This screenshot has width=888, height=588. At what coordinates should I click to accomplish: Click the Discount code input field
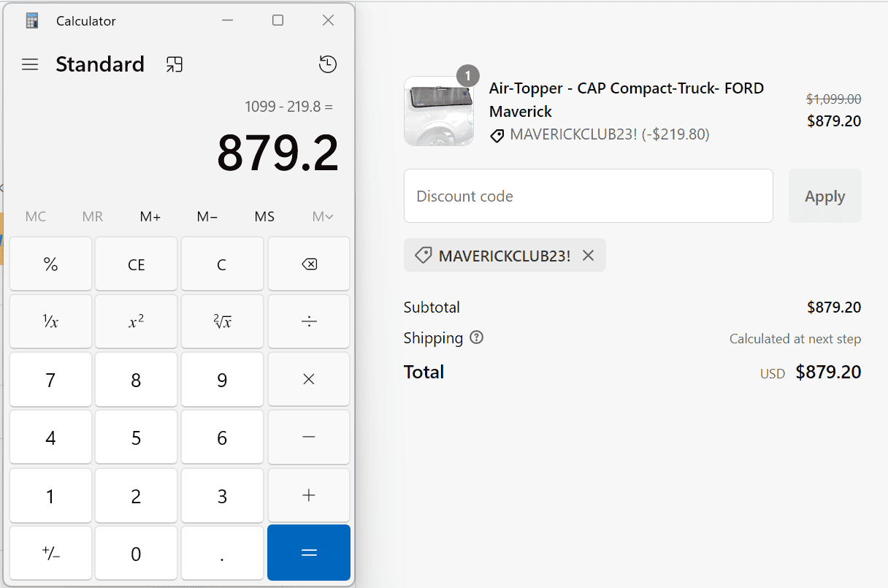tap(589, 196)
